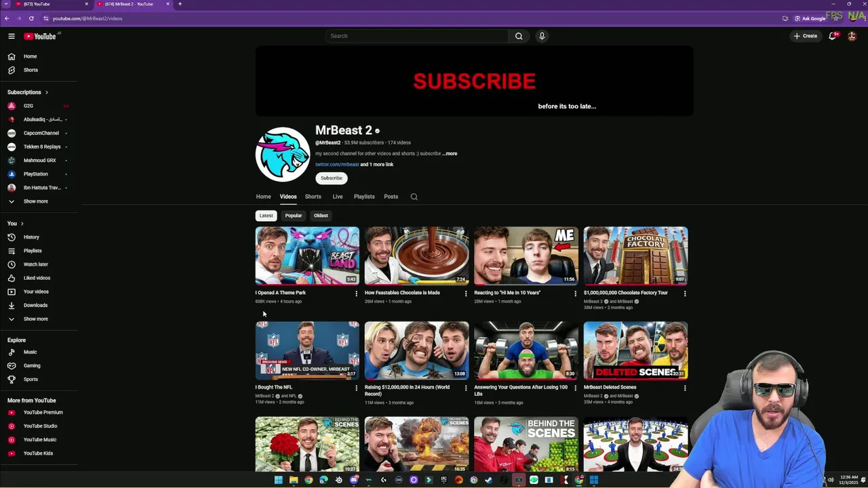Click the search magnifier button
The width and height of the screenshot is (868, 488).
click(x=519, y=36)
